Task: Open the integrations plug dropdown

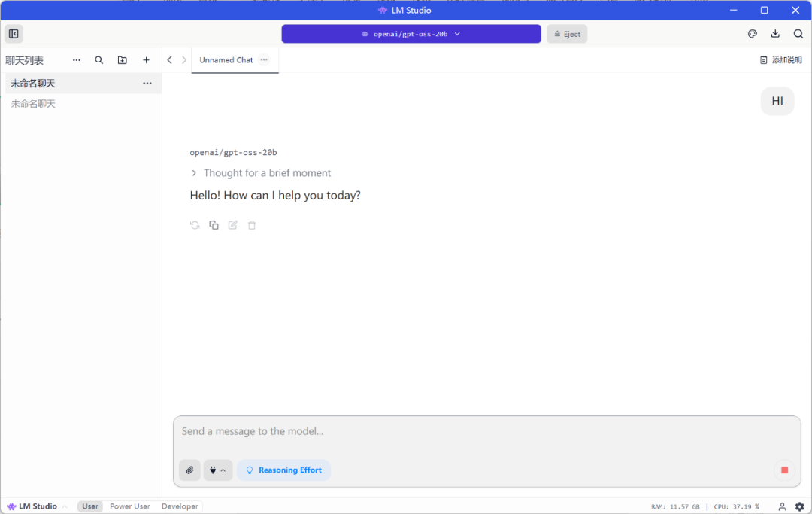Action: pyautogui.click(x=217, y=470)
